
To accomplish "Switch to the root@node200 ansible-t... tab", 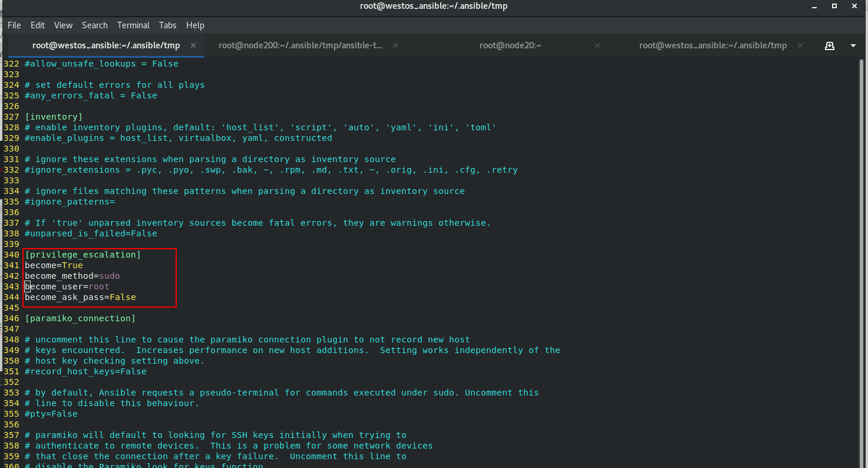I will (301, 45).
